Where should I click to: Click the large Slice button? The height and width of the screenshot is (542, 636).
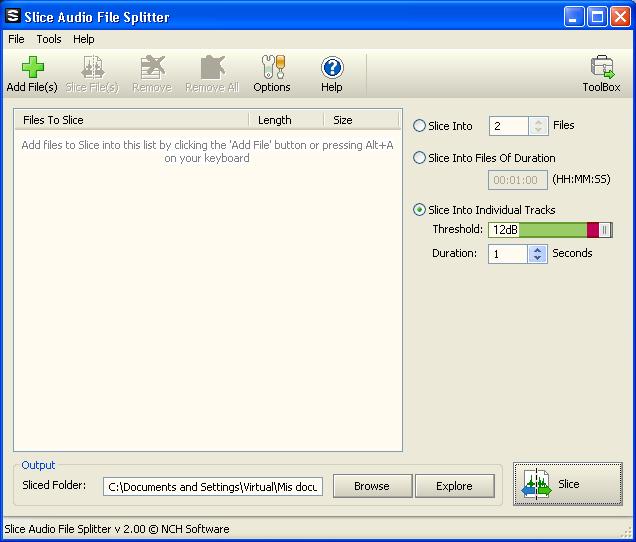567,484
